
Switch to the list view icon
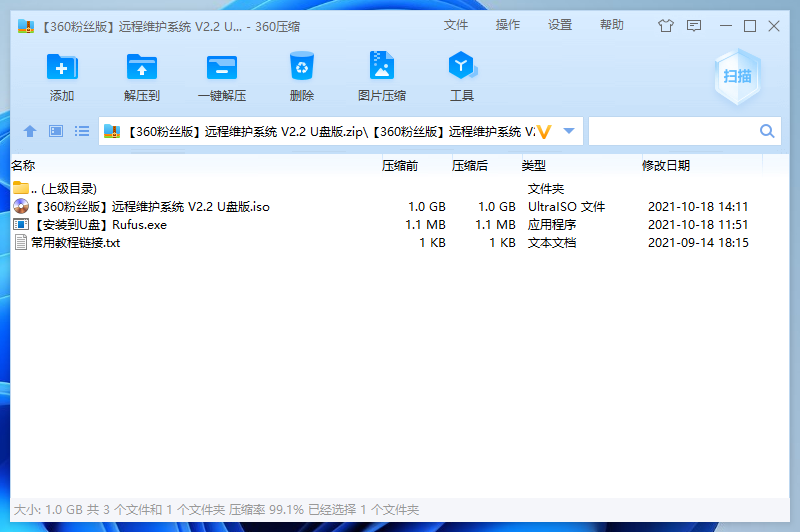82,131
